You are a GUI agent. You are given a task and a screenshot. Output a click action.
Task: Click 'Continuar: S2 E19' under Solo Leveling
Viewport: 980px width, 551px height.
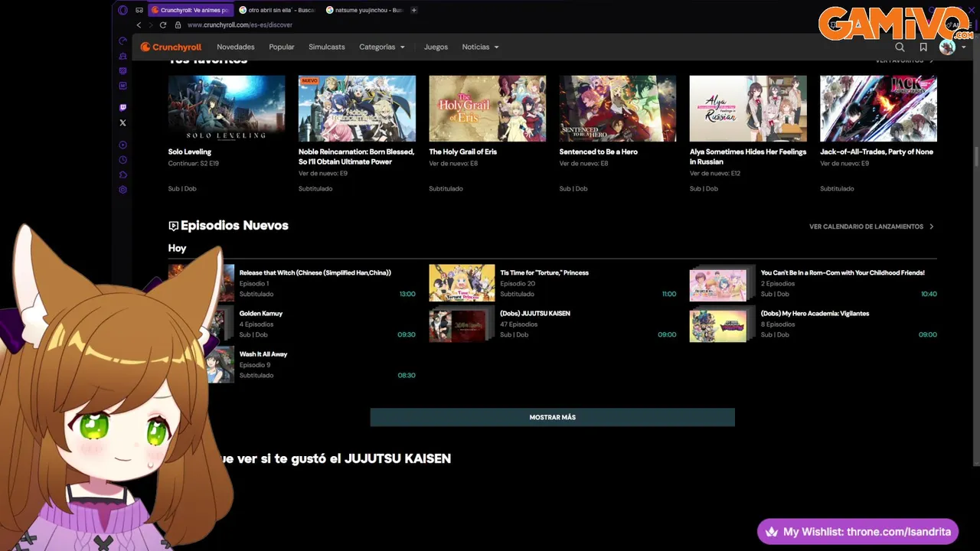tap(194, 163)
